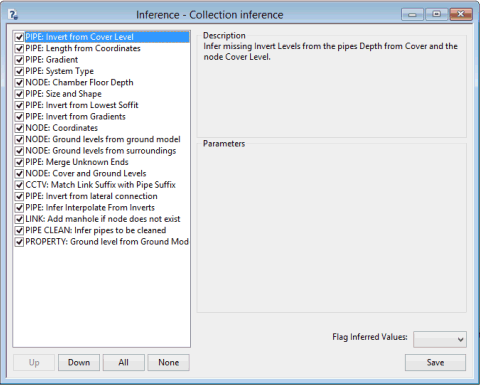Click the Up button
Viewport: 480px width, 385px height.
[x=34, y=362]
